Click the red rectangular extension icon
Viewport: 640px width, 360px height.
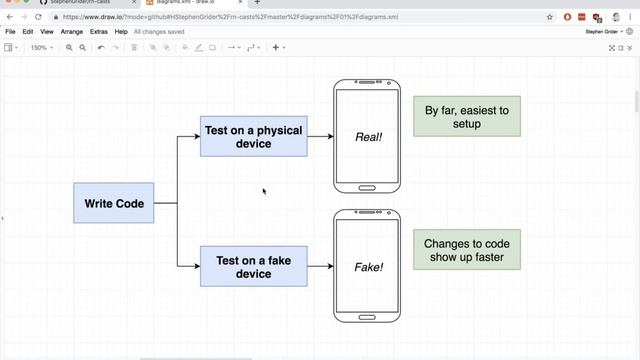pos(582,17)
